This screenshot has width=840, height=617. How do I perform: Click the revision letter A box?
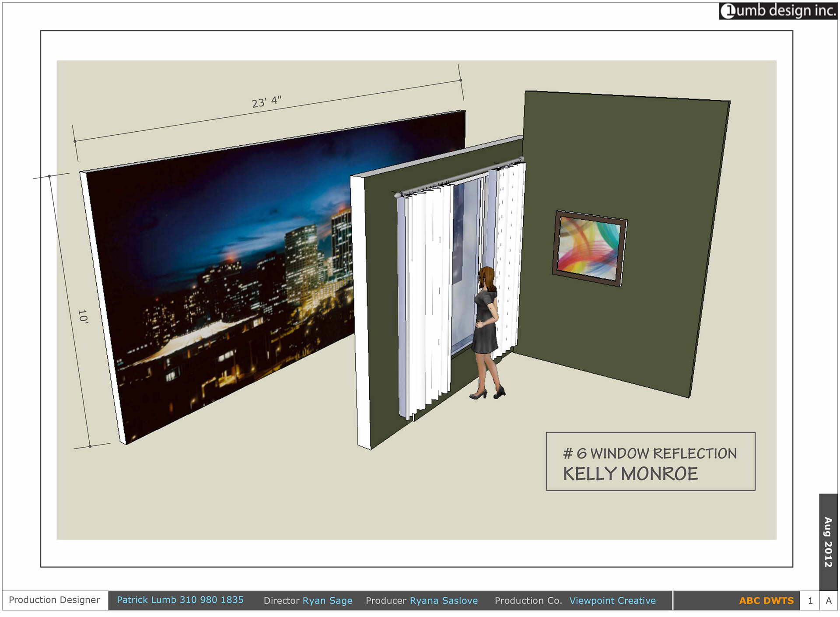(829, 601)
